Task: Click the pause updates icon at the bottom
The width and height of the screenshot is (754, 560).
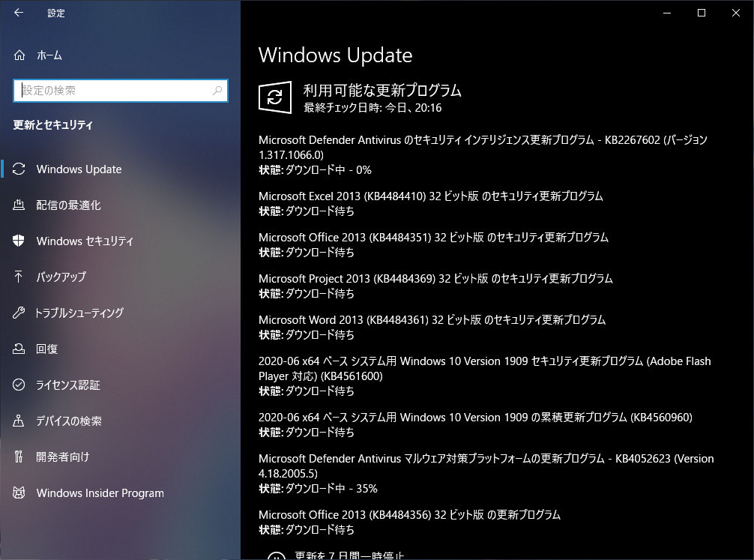Action: tap(276, 556)
